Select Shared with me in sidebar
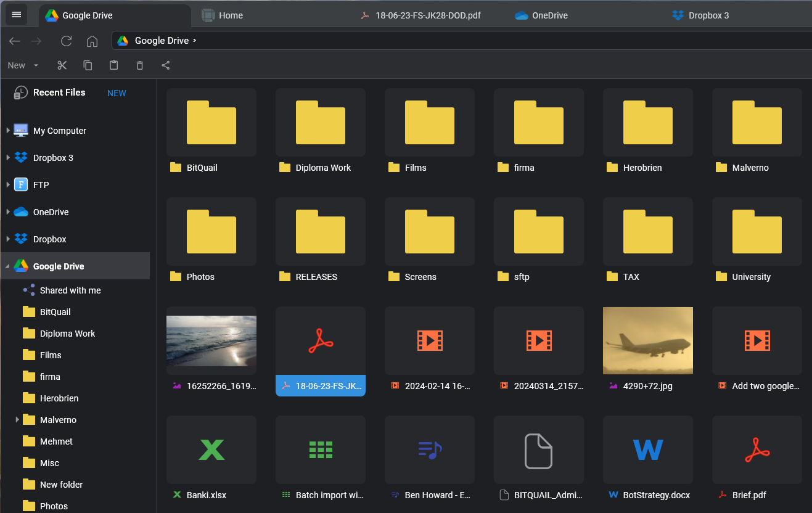This screenshot has width=812, height=513. pos(70,290)
